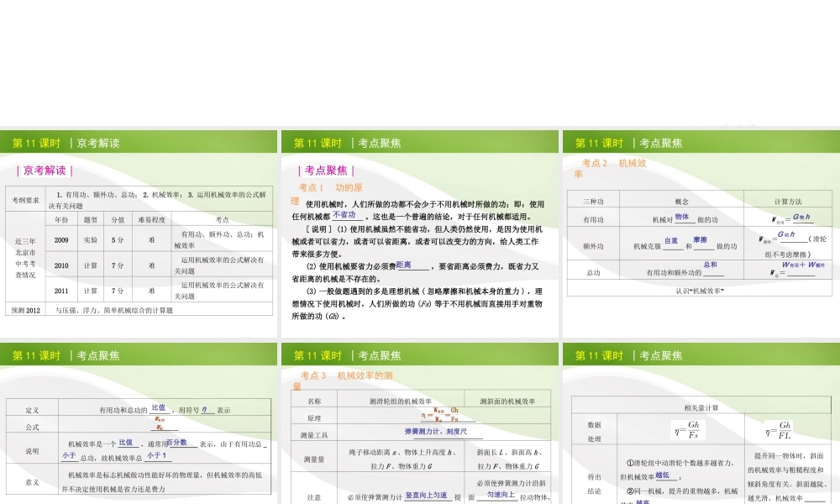The image size is (840, 504).
Task: Click the 预测2012 row label
Action: [26, 310]
